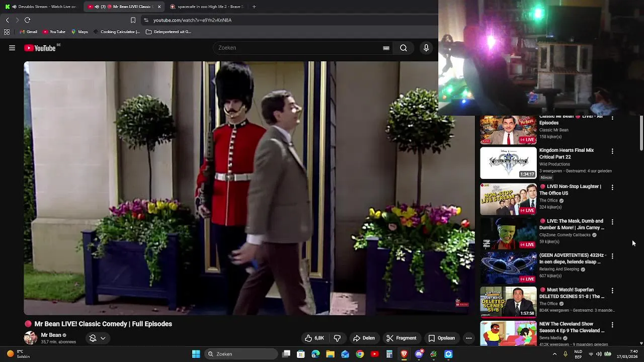Switch to spacecafe in zoo High life tab
The image size is (644, 362).
(x=206, y=7)
